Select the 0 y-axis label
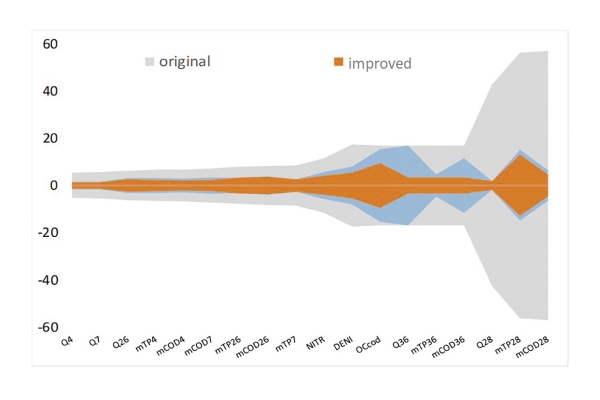The height and width of the screenshot is (400, 600). coord(55,186)
